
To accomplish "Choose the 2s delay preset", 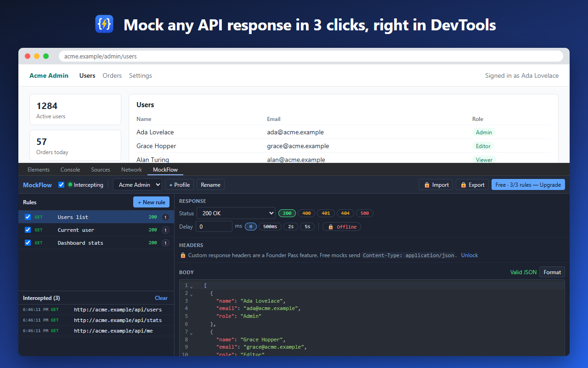I will click(291, 227).
